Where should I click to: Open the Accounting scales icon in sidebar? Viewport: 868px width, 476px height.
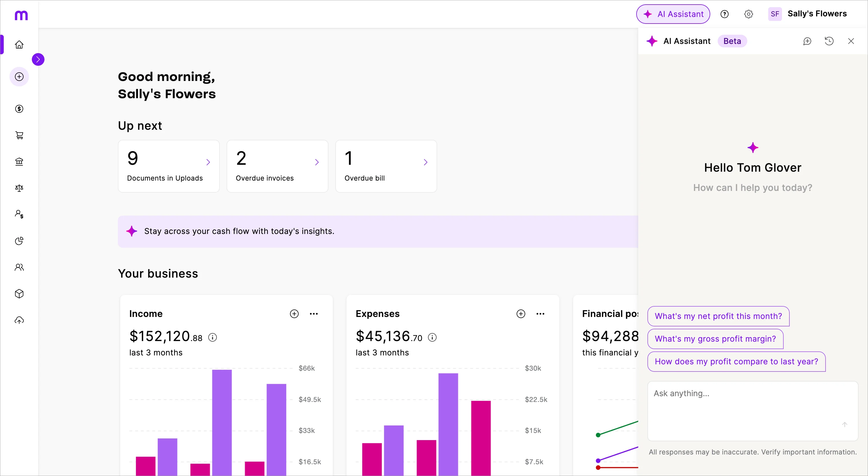19,188
